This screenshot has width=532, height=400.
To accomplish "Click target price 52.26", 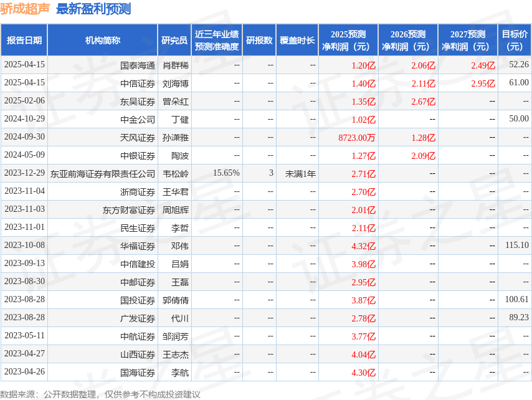I will point(519,64).
